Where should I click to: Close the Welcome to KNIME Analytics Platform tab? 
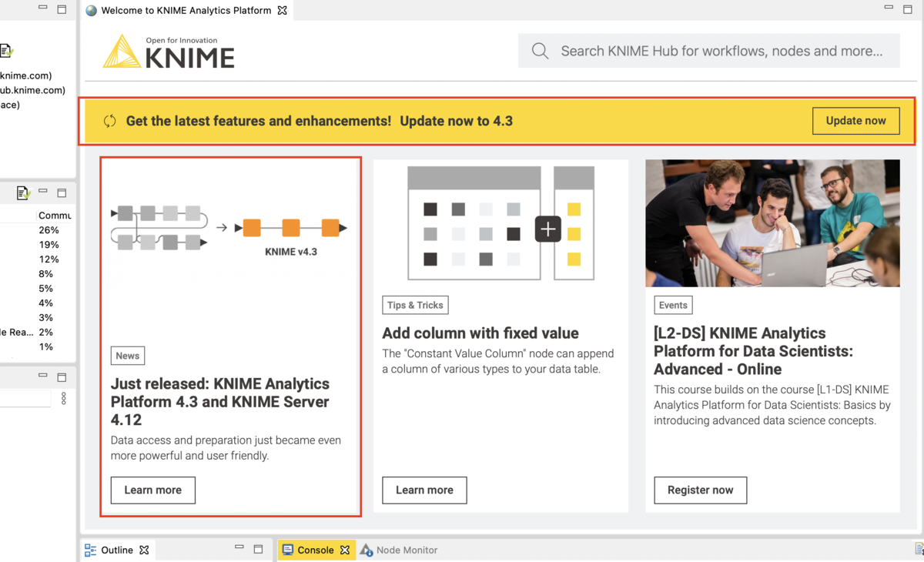(283, 11)
